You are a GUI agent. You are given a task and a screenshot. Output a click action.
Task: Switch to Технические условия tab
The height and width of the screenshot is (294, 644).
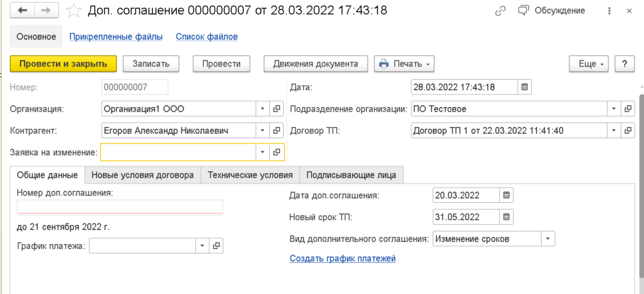250,175
